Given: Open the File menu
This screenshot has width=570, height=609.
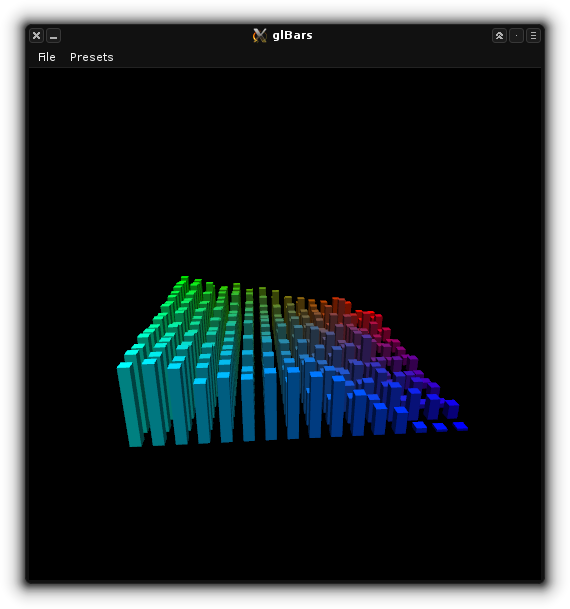Looking at the screenshot, I should [47, 57].
